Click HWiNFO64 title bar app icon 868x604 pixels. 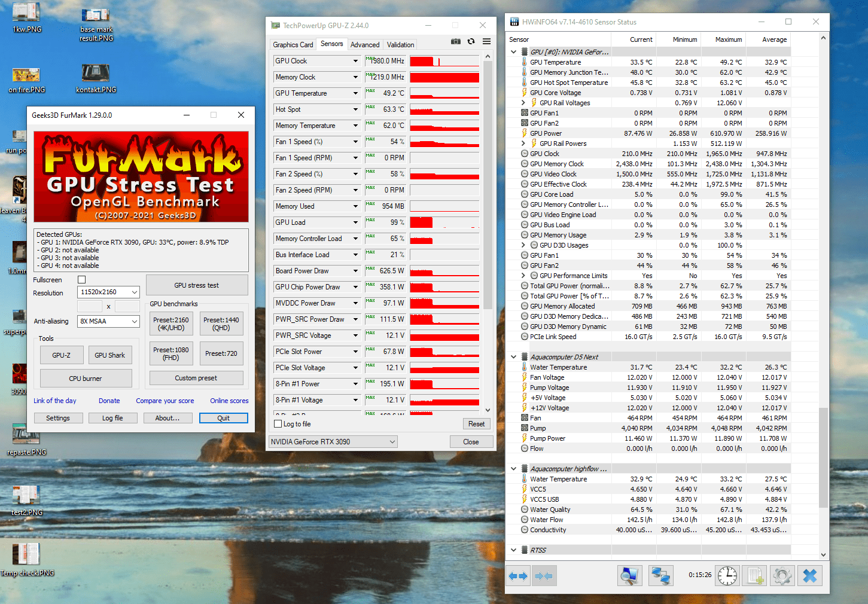(514, 22)
